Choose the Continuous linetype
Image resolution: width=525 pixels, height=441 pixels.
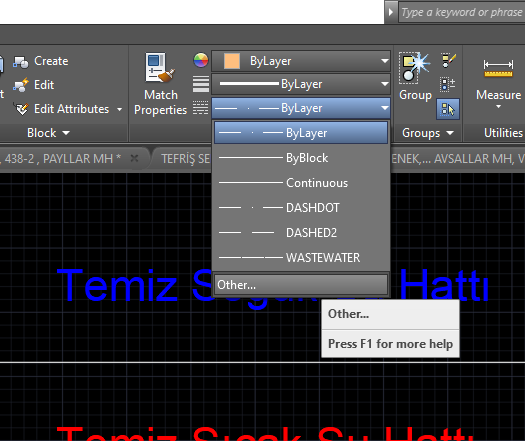click(x=301, y=183)
